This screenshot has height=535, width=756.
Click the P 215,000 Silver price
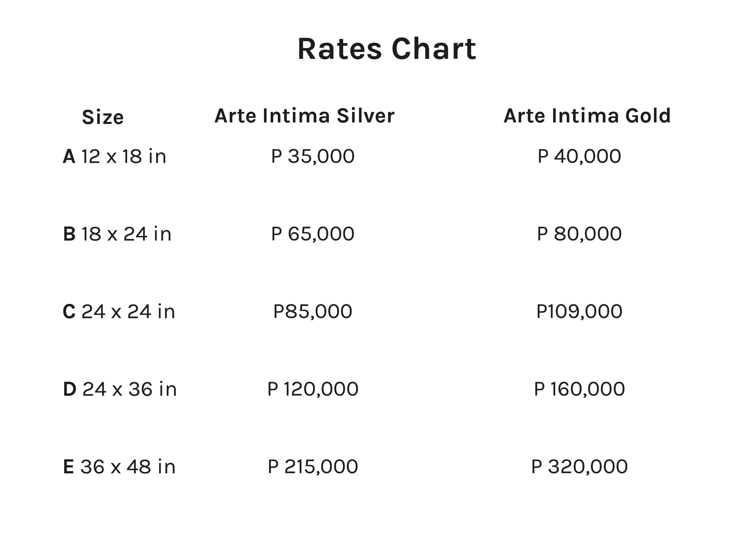point(313,466)
